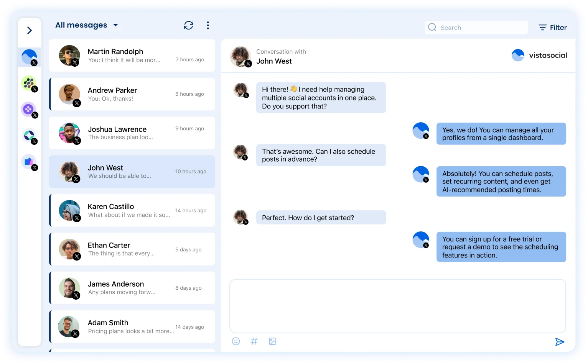Open the emoji picker in the reply box
The height and width of the screenshot is (364, 588).
(x=236, y=341)
